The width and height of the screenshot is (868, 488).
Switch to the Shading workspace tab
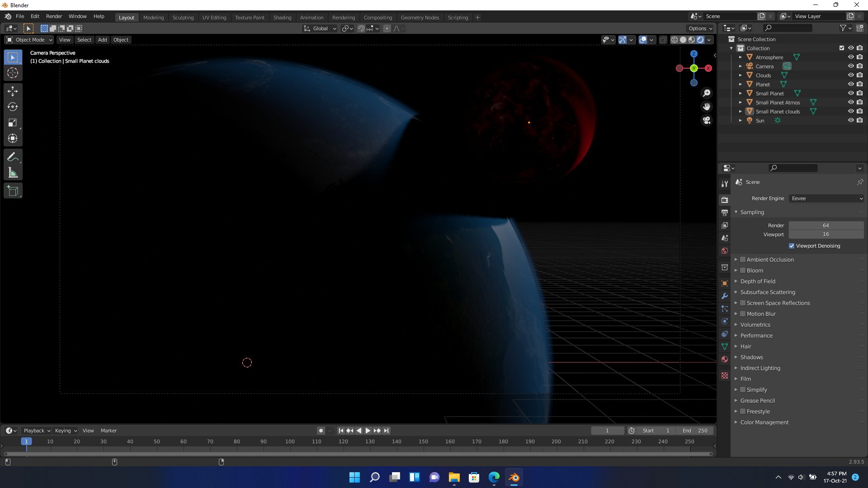point(282,17)
